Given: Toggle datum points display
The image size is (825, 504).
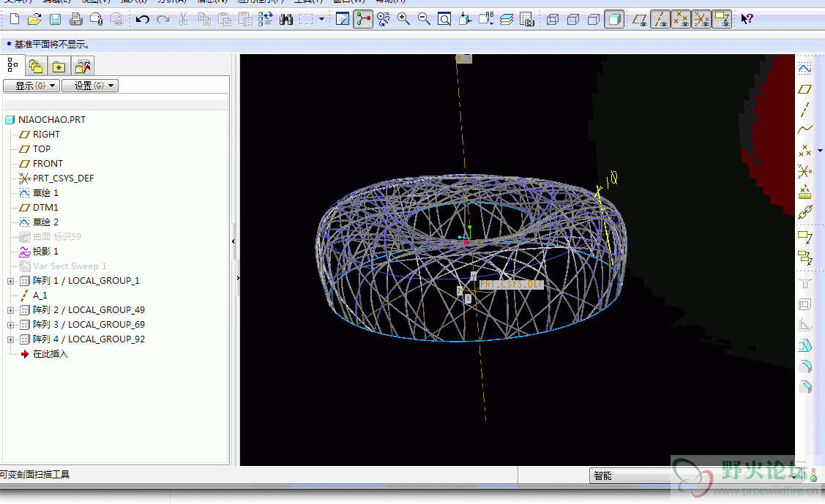Looking at the screenshot, I should 681,20.
